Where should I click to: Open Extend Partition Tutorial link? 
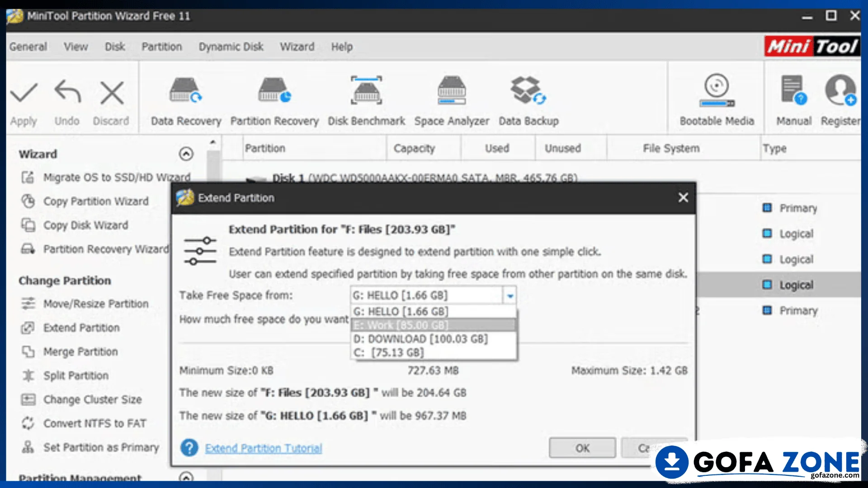[x=263, y=448]
